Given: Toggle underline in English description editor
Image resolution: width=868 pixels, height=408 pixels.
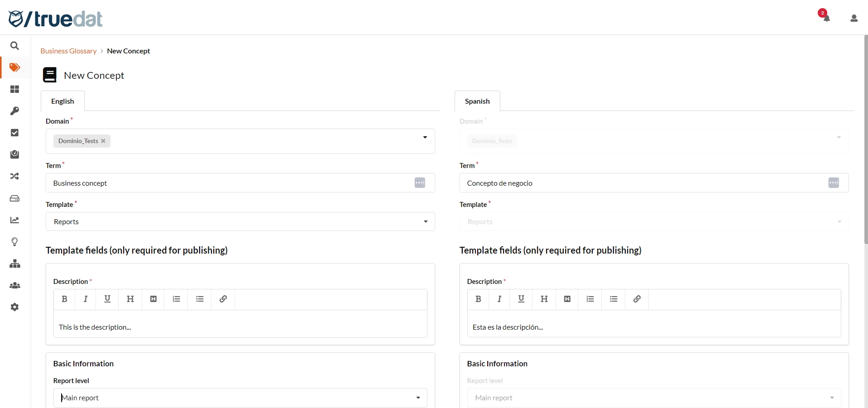Looking at the screenshot, I should (107, 299).
